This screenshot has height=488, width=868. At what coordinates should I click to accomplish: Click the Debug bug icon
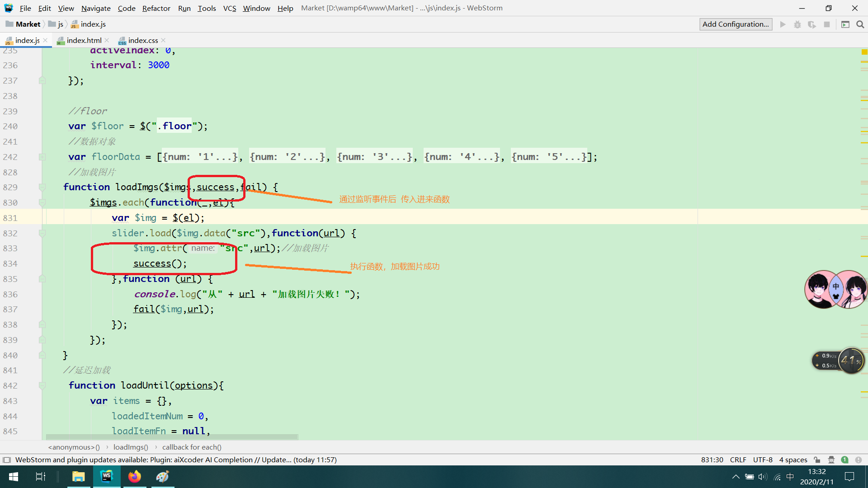[797, 24]
